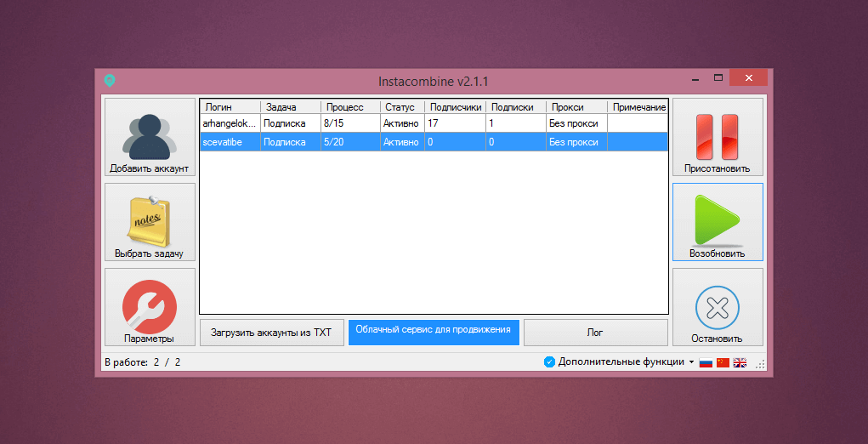Sort by Статус column header

(402, 107)
